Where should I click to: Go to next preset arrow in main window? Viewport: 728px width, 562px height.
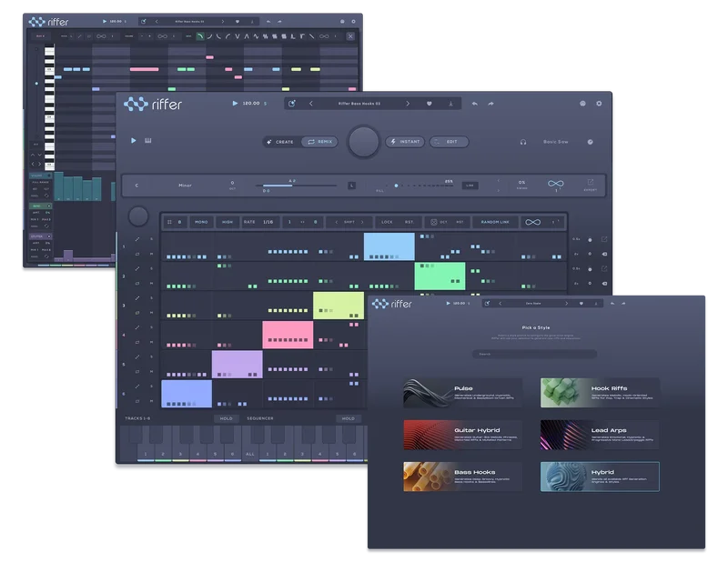[x=408, y=104]
